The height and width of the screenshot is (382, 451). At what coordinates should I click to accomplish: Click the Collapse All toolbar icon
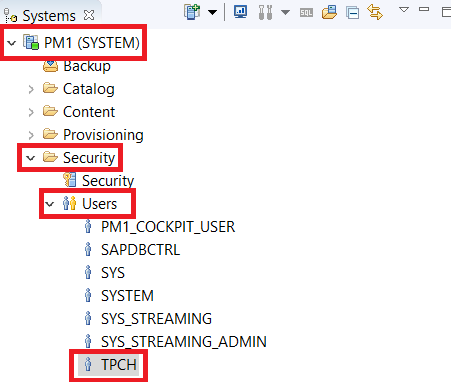tap(352, 13)
